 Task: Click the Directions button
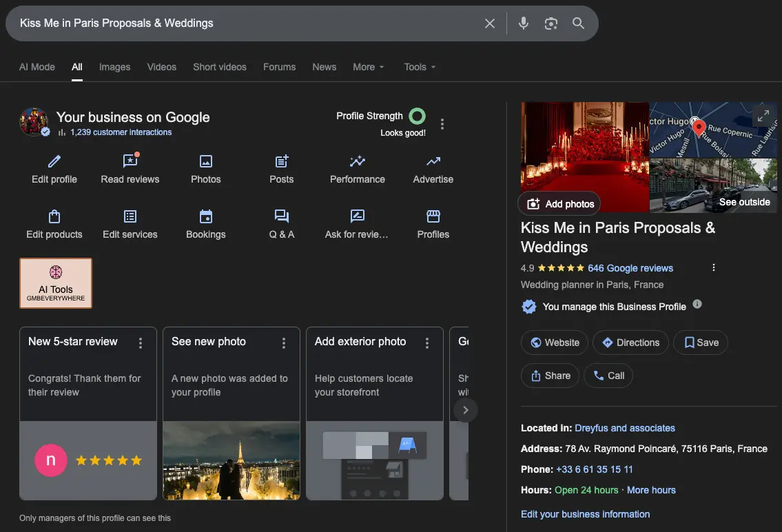tap(630, 342)
